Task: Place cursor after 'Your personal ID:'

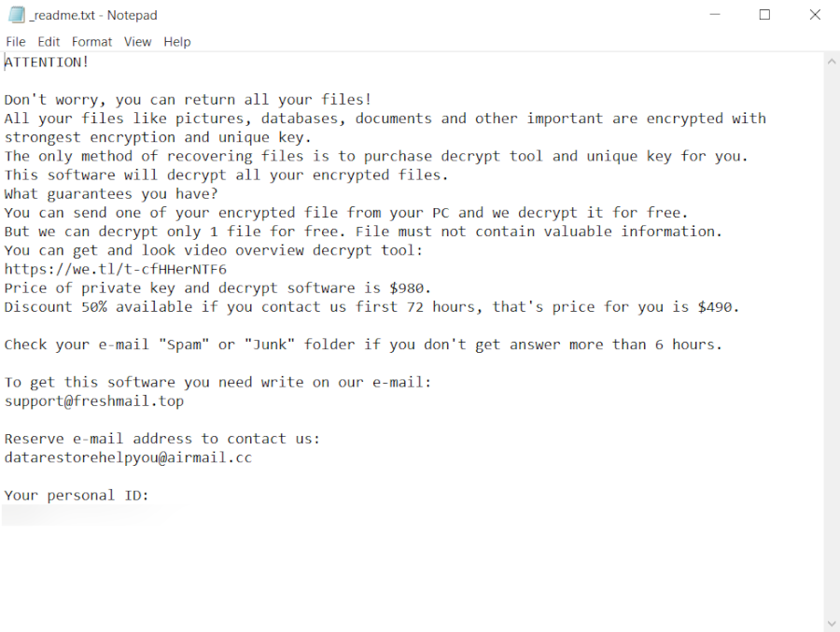Action: [x=150, y=496]
